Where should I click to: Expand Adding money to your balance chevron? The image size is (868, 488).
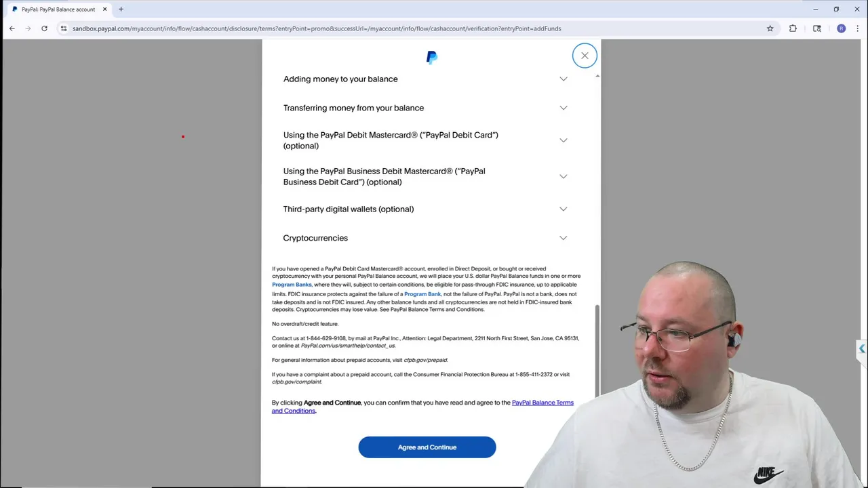(564, 79)
